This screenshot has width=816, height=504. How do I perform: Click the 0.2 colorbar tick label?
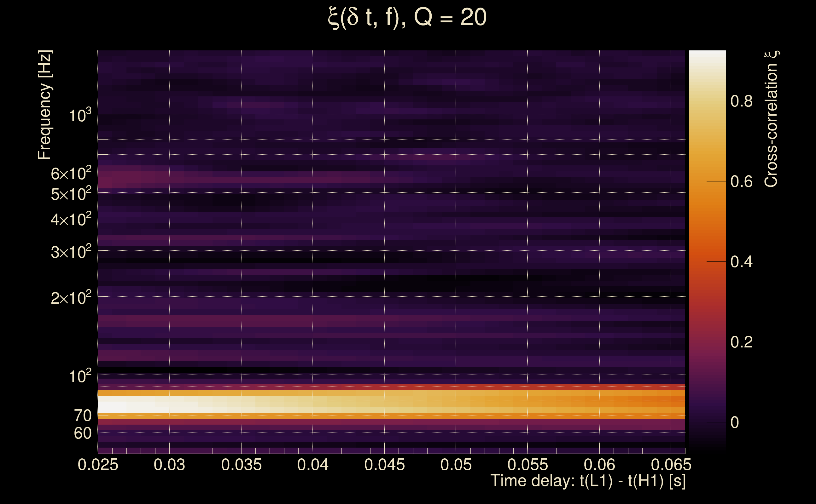pyautogui.click(x=741, y=342)
